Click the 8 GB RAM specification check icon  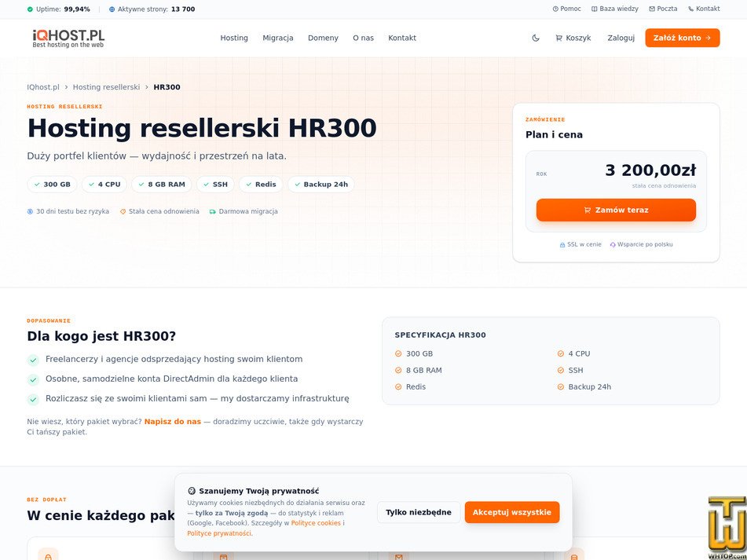(398, 371)
